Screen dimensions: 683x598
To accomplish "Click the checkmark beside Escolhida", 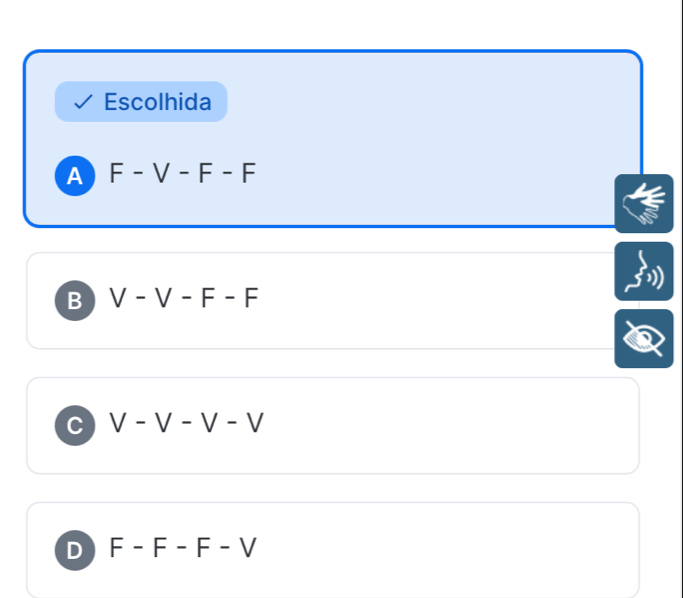I will click(84, 102).
